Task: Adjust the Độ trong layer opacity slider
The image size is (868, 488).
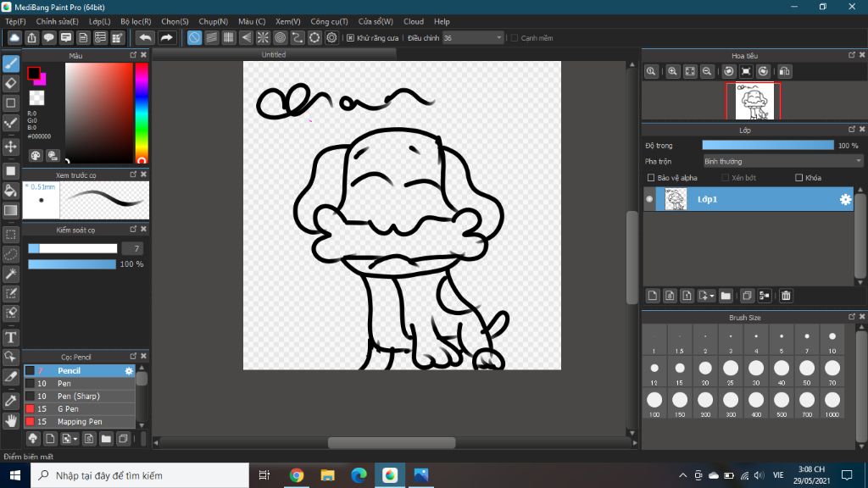Action: pyautogui.click(x=768, y=145)
